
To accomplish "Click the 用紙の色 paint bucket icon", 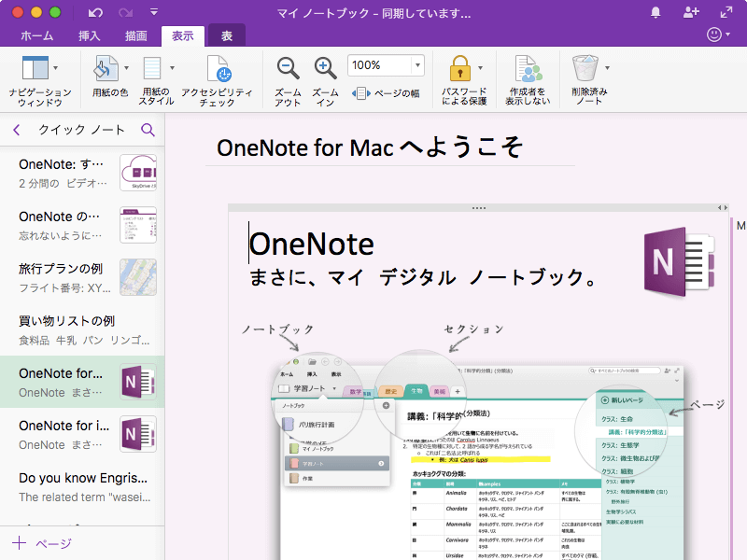I will tap(106, 67).
